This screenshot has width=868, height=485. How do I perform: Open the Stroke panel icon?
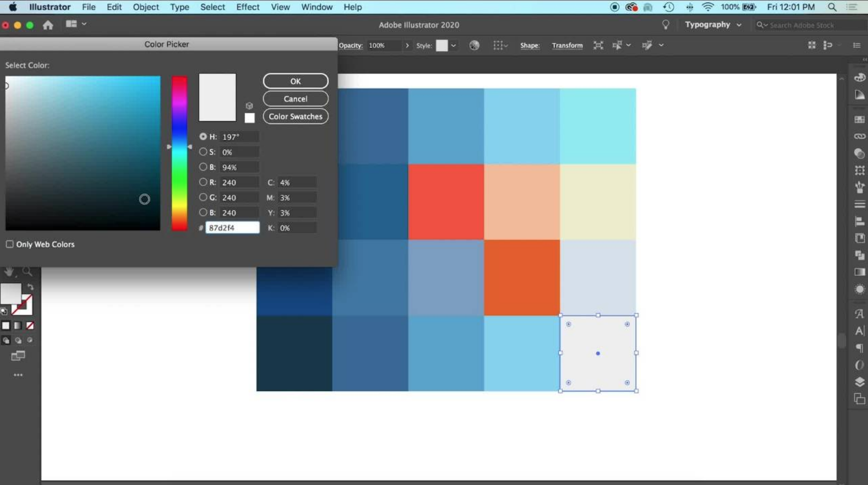coord(859,204)
